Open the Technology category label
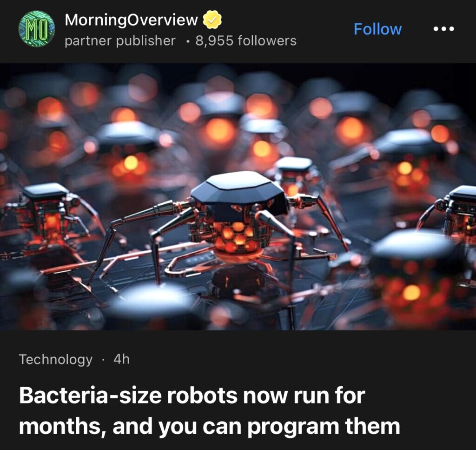Screen dimensions: 476x450 (x=56, y=359)
